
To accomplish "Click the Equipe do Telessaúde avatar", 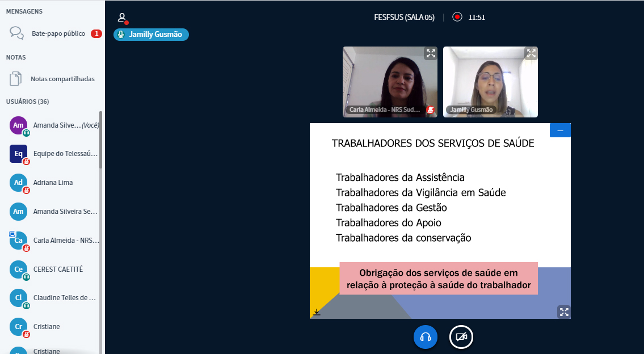I will point(19,154).
